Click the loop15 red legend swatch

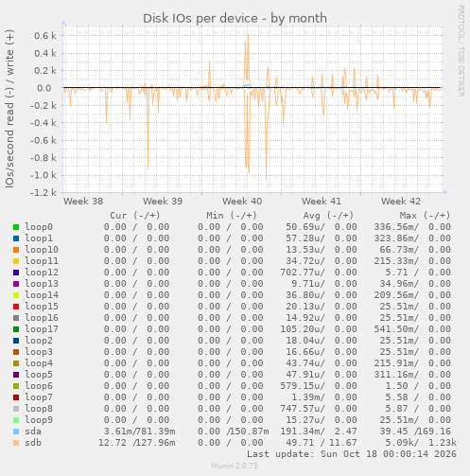coord(16,307)
